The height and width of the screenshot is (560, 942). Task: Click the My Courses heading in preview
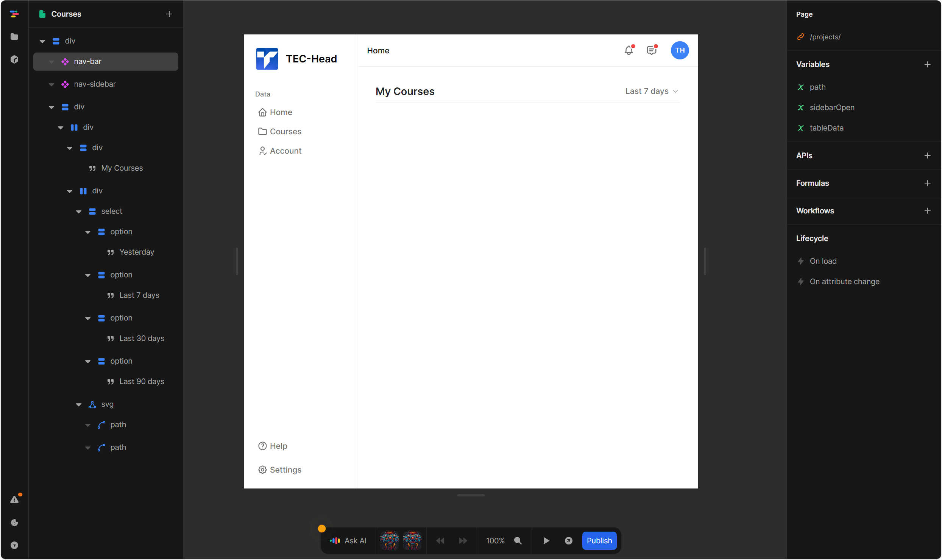(x=405, y=92)
